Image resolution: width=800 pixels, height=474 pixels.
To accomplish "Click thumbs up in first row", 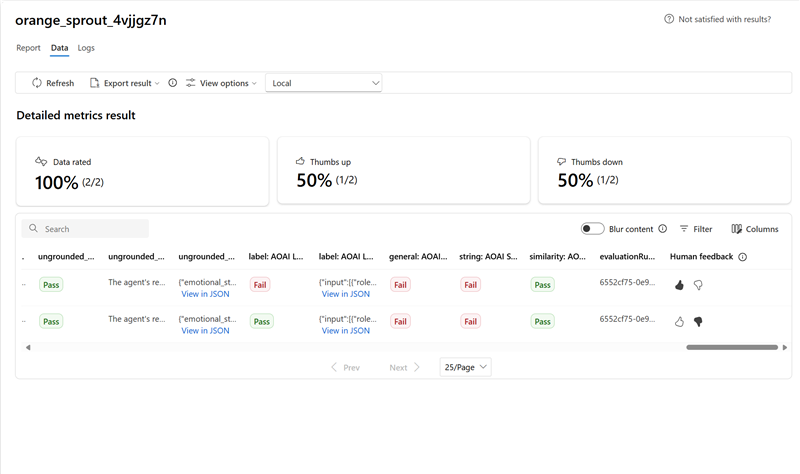I will (679, 285).
